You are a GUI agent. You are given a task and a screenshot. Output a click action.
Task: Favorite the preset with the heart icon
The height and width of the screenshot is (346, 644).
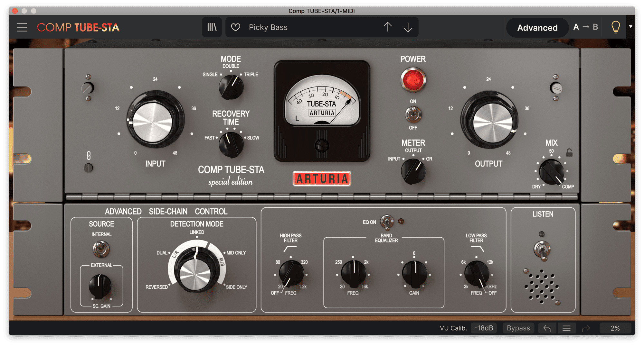[x=236, y=27]
